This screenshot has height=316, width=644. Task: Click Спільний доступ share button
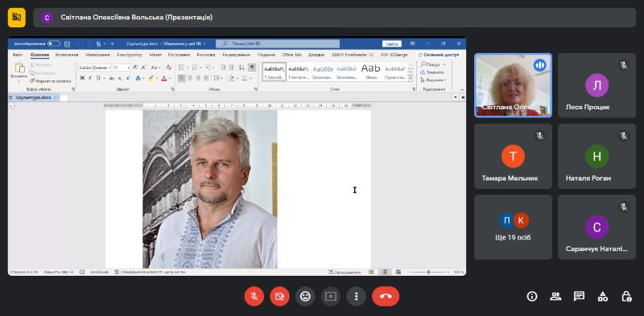[x=440, y=55]
